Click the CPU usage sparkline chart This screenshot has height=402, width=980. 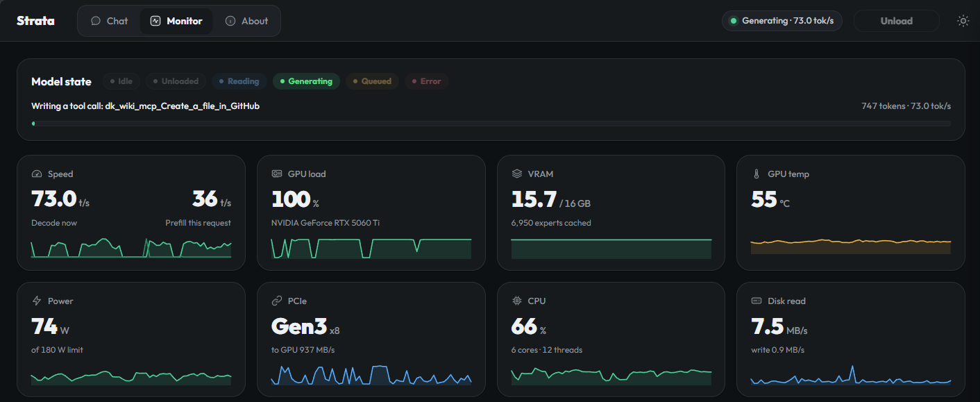point(611,376)
